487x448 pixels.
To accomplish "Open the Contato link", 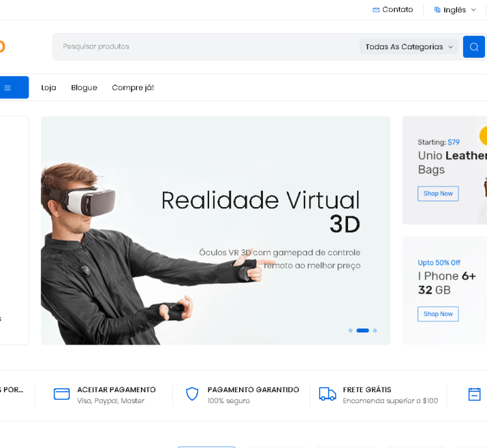I will (x=397, y=10).
